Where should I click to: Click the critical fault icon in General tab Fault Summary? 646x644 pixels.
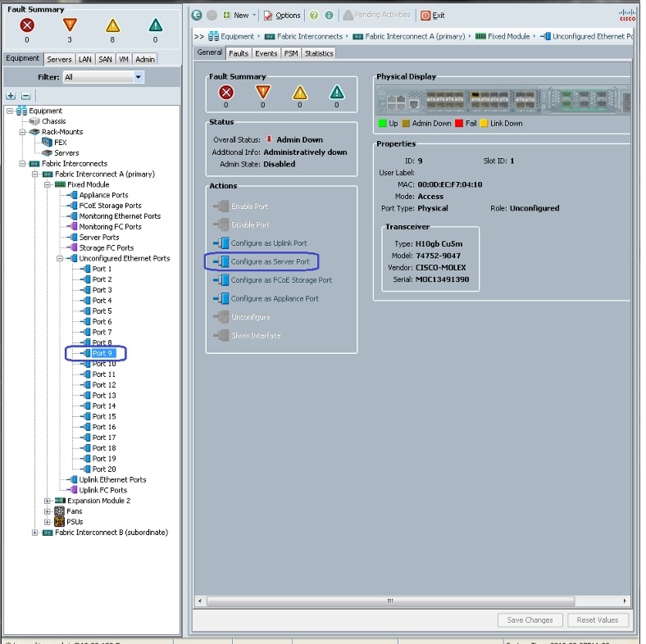click(x=225, y=93)
